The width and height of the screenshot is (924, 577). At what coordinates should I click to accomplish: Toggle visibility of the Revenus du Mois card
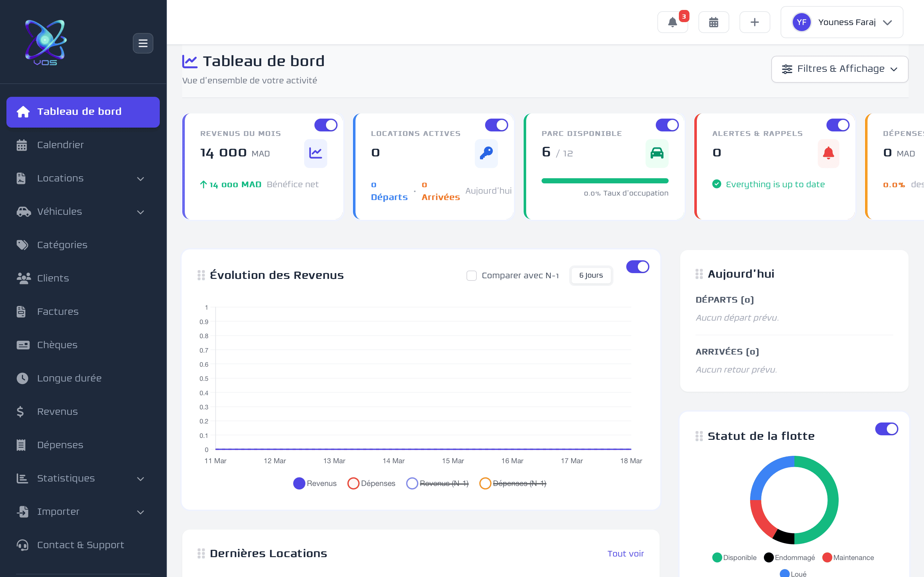[325, 125]
